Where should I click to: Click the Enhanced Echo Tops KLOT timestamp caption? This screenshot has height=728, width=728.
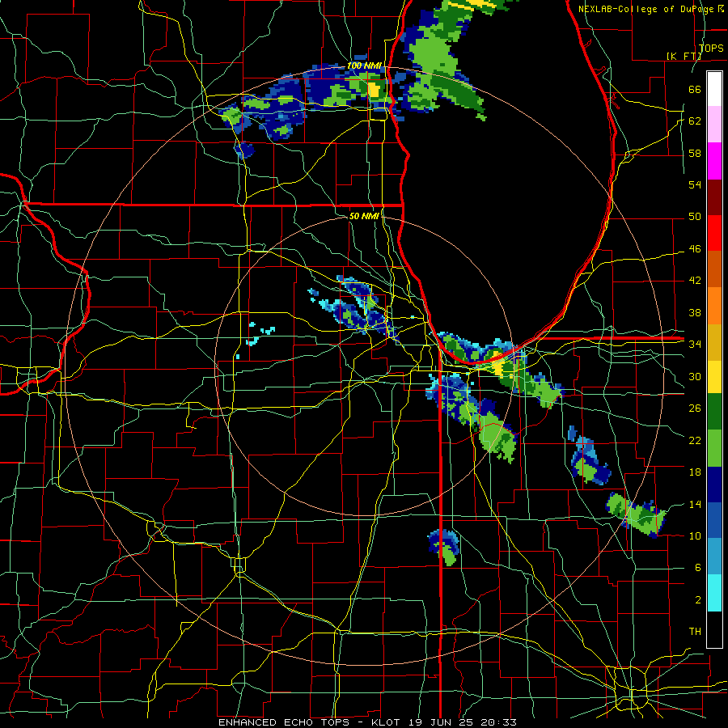click(x=367, y=722)
